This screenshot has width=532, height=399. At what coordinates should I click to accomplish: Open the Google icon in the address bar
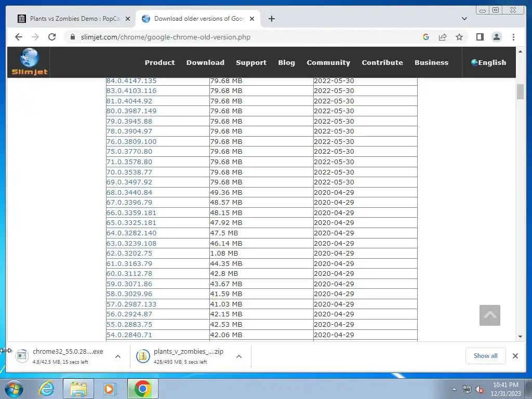(x=426, y=37)
